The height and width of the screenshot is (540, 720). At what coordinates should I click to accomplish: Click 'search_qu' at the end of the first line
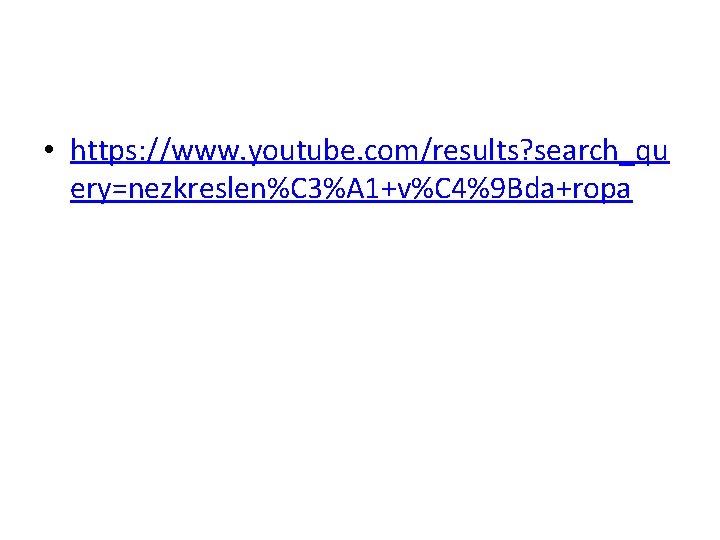point(602,151)
